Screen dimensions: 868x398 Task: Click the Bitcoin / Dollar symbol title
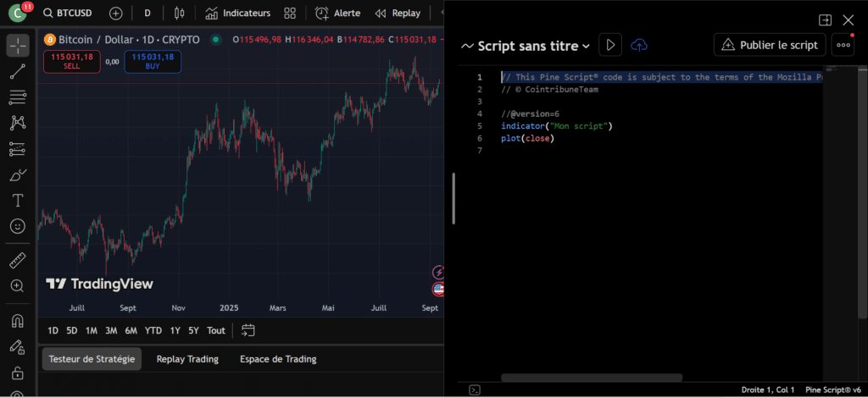(129, 40)
